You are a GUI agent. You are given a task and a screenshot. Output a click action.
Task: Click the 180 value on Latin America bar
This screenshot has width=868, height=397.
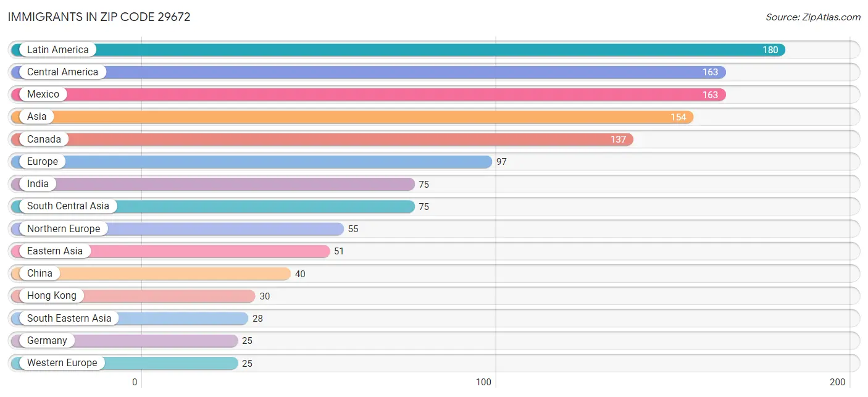(x=770, y=50)
